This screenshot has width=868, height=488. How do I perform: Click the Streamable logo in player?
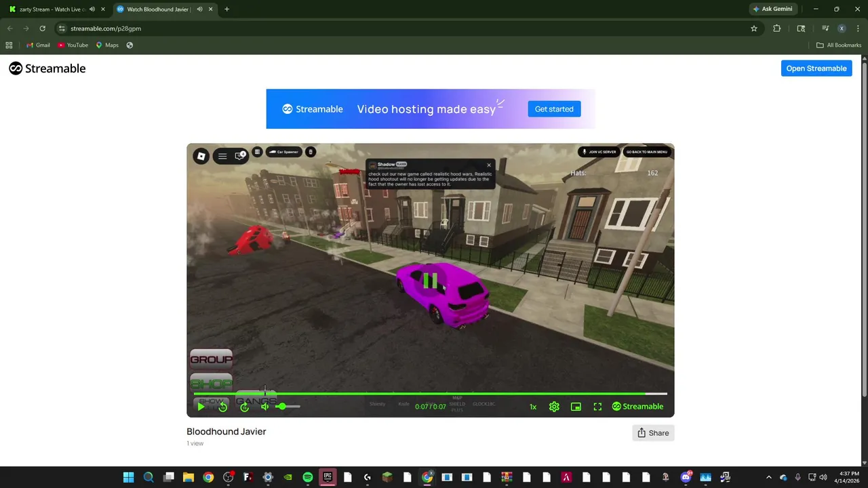click(637, 407)
